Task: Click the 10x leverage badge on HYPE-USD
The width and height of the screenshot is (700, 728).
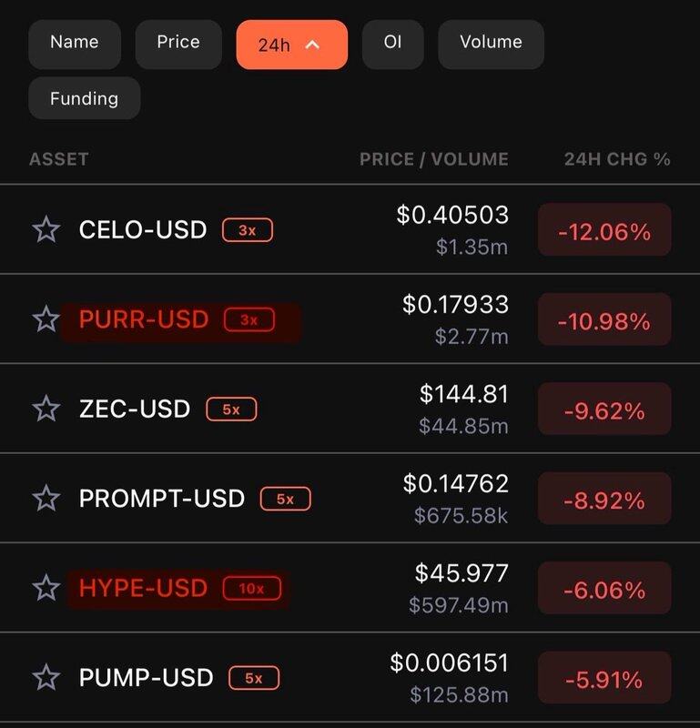Action: click(x=251, y=589)
